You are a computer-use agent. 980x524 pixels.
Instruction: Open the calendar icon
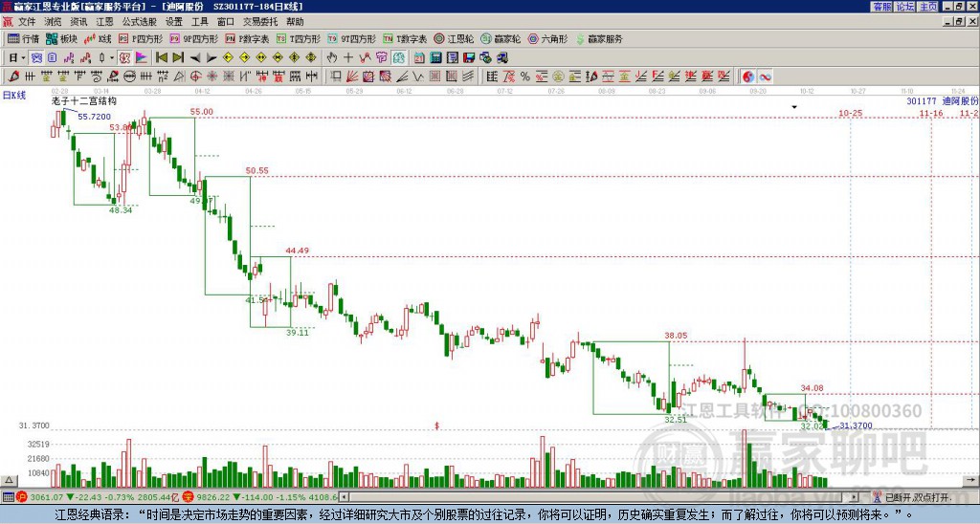pyautogui.click(x=419, y=57)
